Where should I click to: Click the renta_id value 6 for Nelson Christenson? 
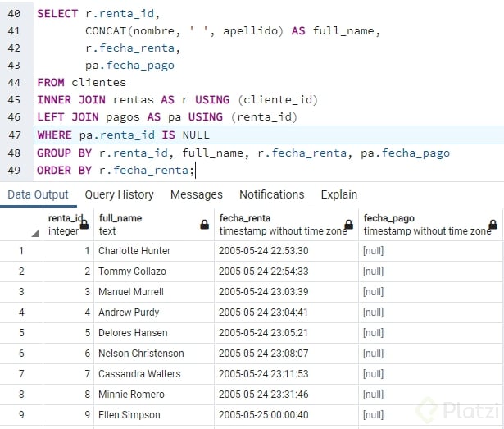coord(68,354)
